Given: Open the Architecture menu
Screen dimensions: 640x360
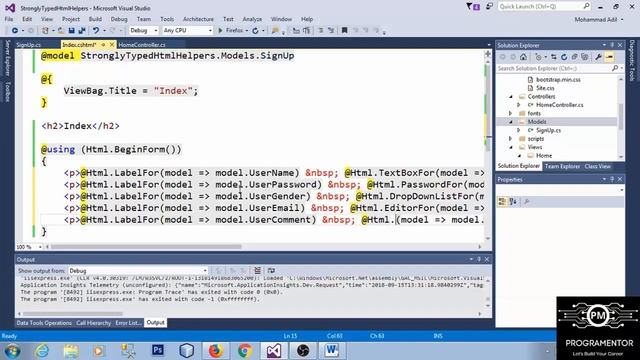Looking at the screenshot, I should [198, 19].
